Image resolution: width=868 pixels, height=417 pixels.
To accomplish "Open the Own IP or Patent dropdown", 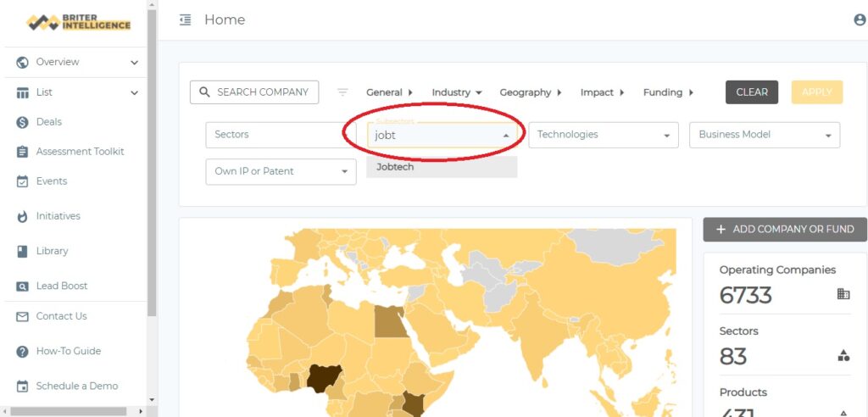I will point(281,171).
